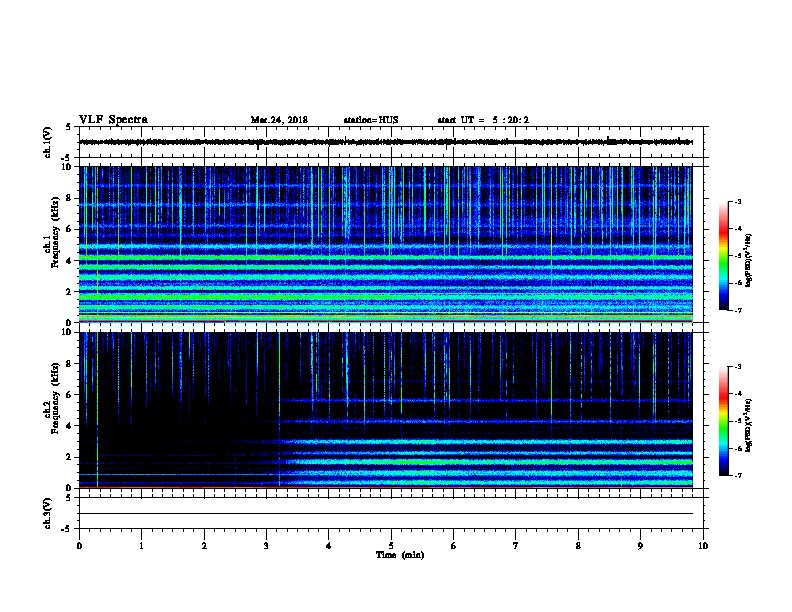Click time axis tick label "7"
Viewport: 792px width, 612px height.
[x=516, y=546]
